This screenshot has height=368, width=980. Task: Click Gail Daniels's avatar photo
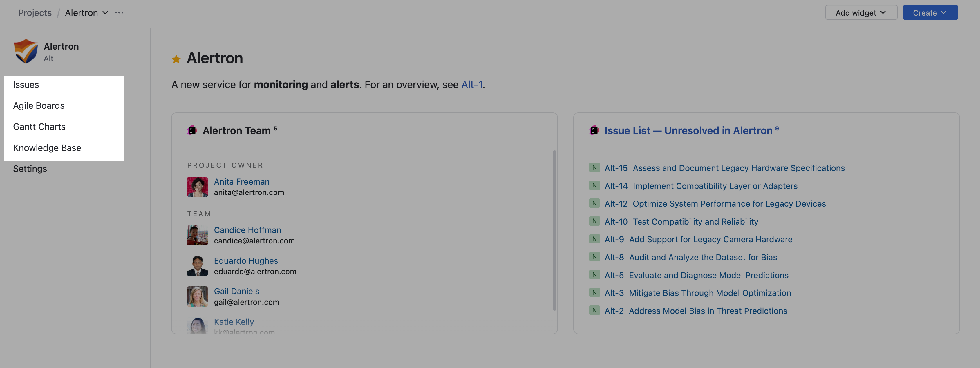click(197, 296)
